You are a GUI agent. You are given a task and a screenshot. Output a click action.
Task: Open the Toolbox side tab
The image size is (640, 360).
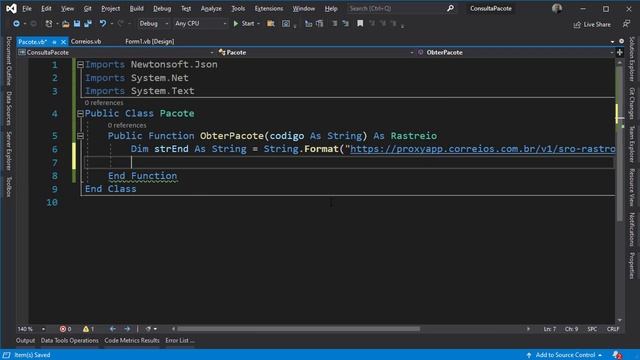(9, 187)
